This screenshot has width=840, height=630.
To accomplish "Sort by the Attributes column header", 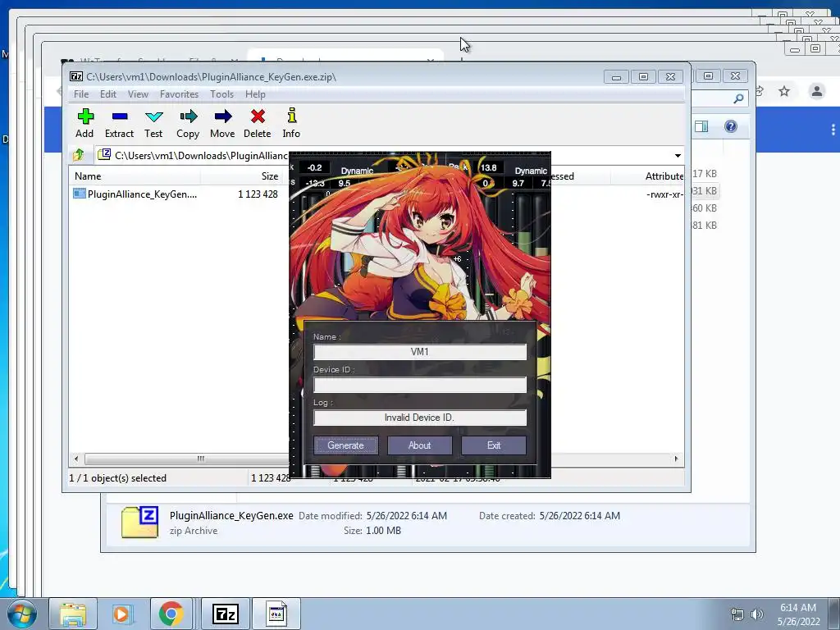I will [x=664, y=176].
